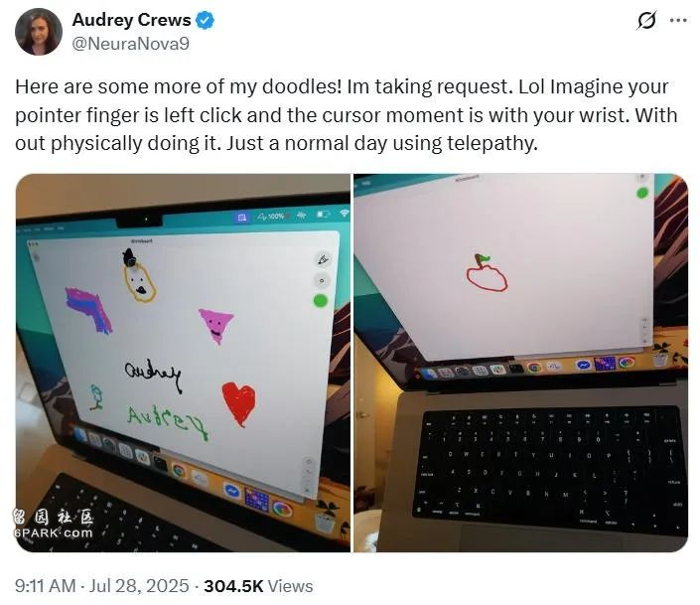Screen dimensions: 700x605
Task: Open the left photo with colorful doodles
Action: point(183,363)
